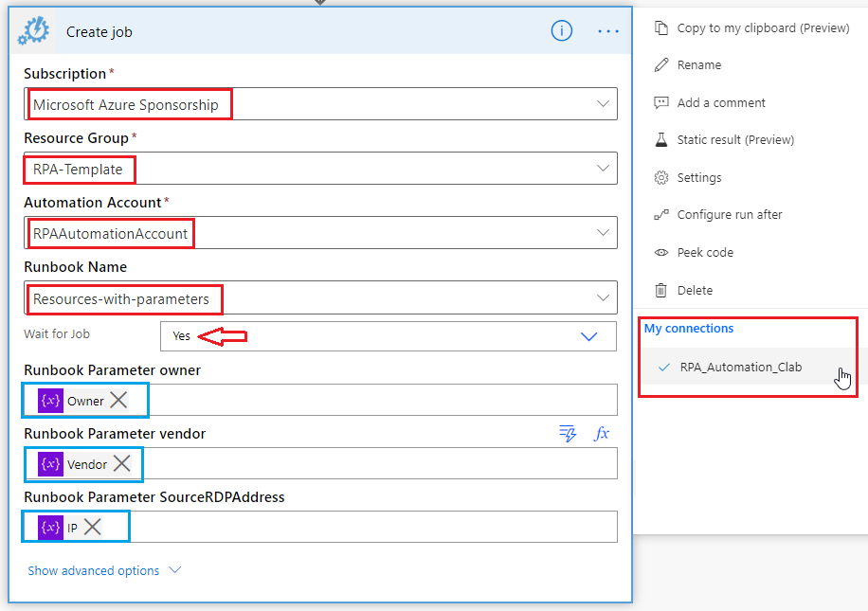Remove the Owner variable token
Viewport: 868px width, 611px height.
[x=118, y=401]
